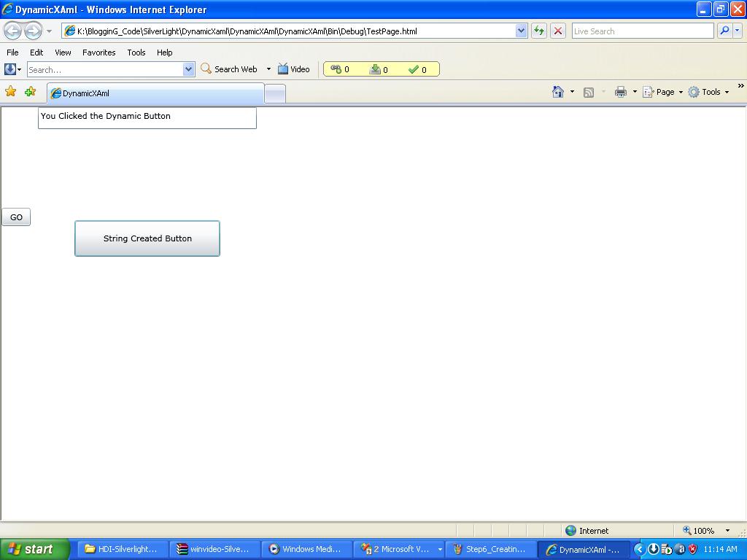The height and width of the screenshot is (560, 747).
Task: Open the recent pages dropdown arrow
Action: 49,31
